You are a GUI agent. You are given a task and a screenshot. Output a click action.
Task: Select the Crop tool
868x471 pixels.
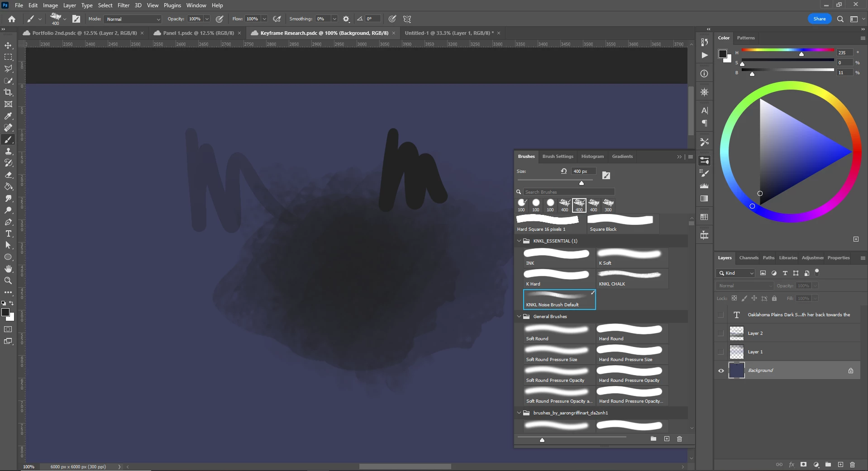8,92
